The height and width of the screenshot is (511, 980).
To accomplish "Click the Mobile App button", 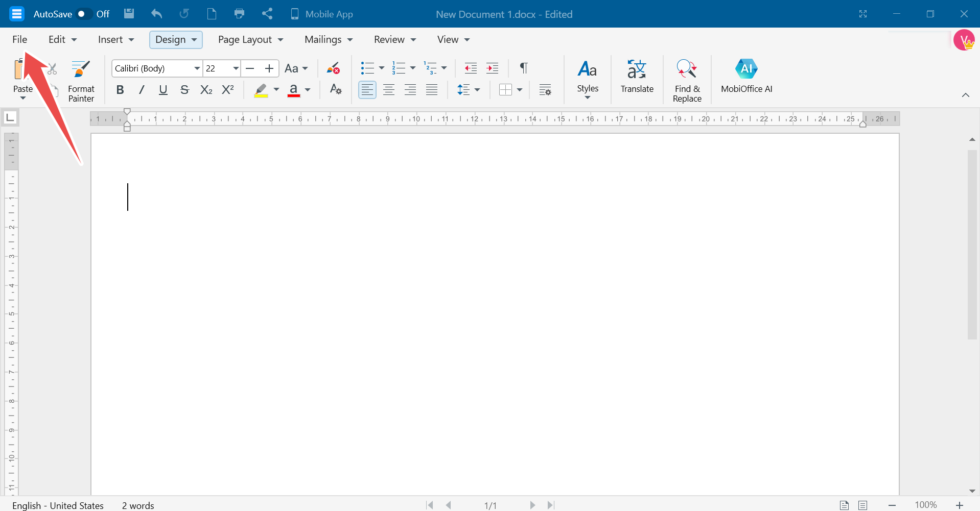I will coord(321,14).
